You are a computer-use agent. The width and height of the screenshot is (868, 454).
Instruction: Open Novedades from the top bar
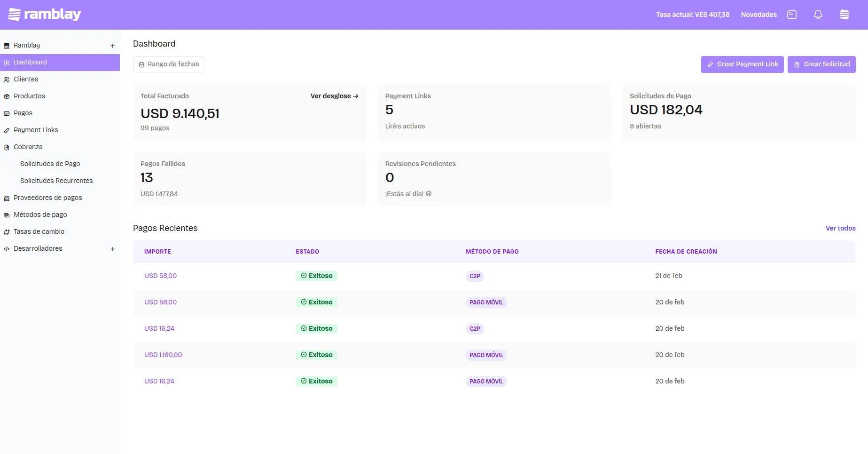tap(758, 14)
